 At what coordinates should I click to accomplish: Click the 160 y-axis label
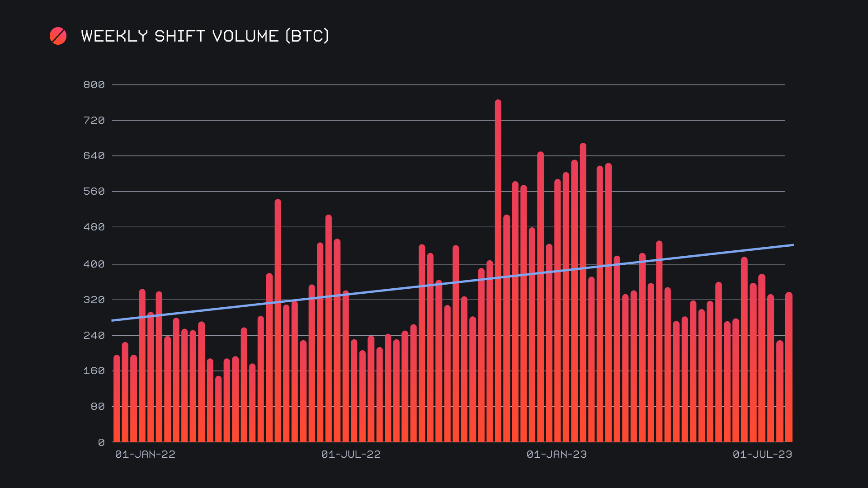coord(94,371)
